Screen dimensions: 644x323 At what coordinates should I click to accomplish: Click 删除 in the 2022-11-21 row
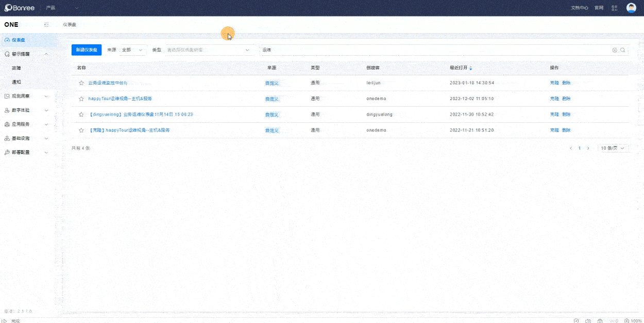[x=566, y=130]
